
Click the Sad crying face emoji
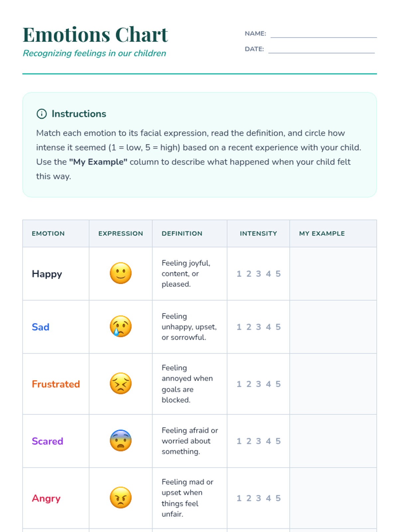pos(121,327)
